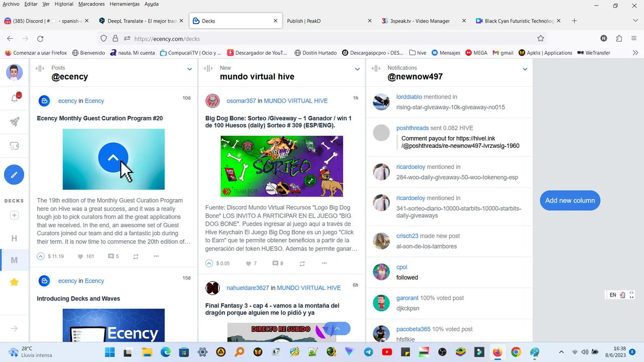Viewport: 644px width, 362px height.
Task: Open more options on the Big Dog Bone post
Action: 324,263
